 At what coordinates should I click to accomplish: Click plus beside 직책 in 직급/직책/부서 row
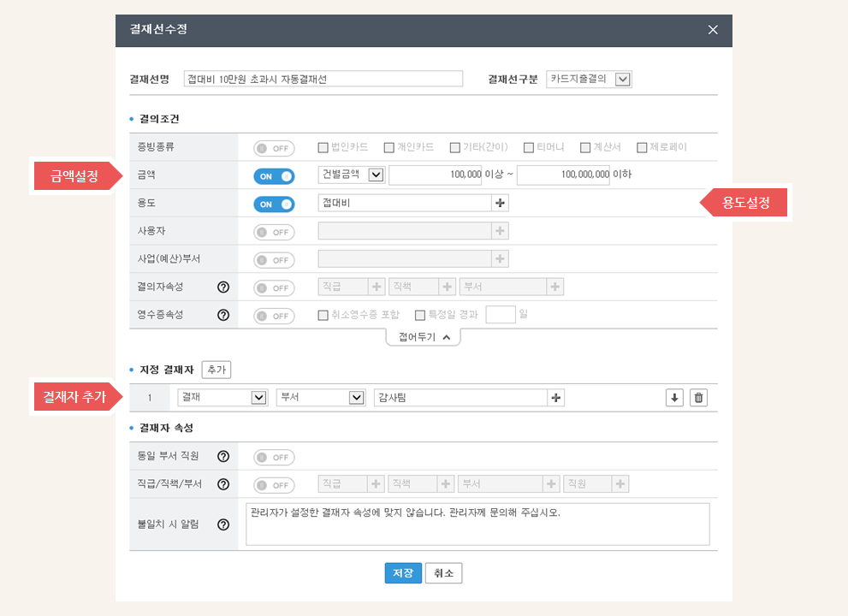tap(446, 484)
